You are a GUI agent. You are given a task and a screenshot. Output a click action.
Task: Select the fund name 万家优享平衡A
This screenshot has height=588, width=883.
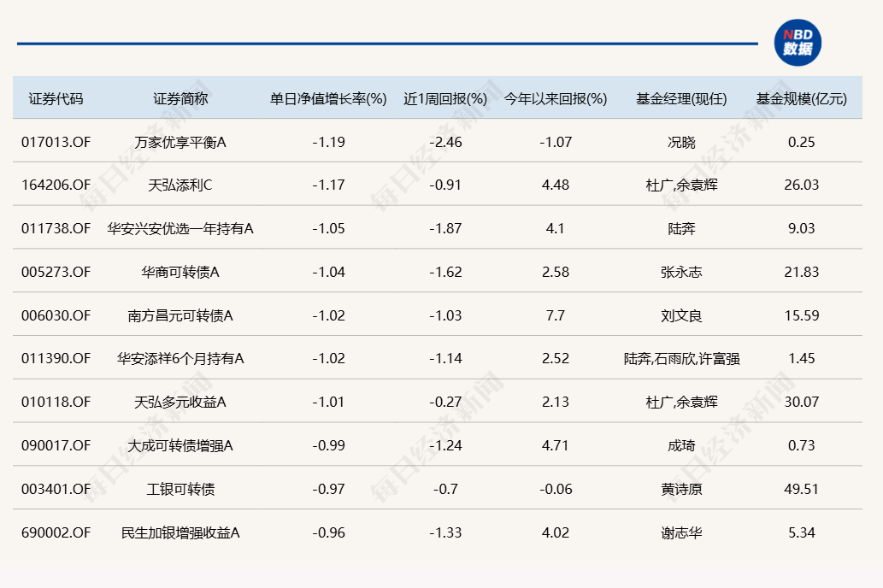point(180,142)
